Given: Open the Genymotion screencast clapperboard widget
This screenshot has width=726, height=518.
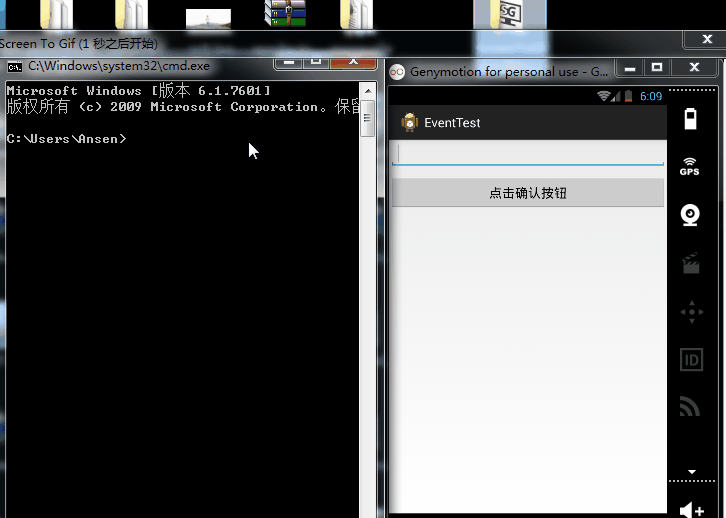Looking at the screenshot, I should pos(691,263).
